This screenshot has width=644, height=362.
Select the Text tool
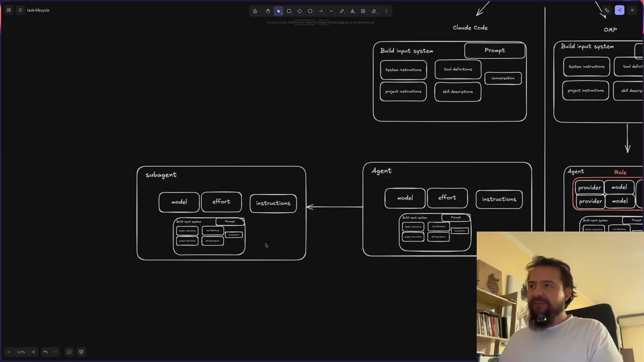tap(352, 11)
